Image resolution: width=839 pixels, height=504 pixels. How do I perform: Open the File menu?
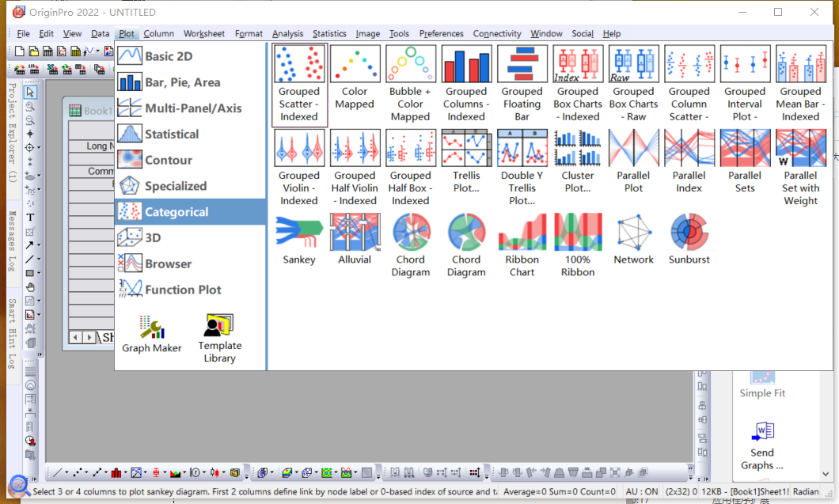coord(23,33)
